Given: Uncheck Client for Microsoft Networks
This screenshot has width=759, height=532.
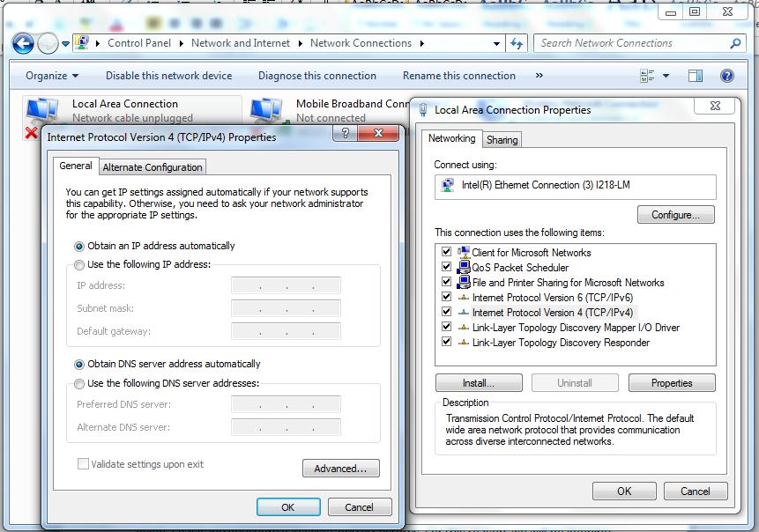Looking at the screenshot, I should tap(446, 252).
